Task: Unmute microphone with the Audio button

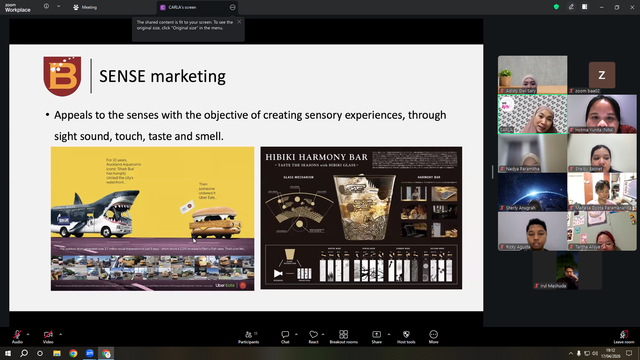Action: coord(17,337)
